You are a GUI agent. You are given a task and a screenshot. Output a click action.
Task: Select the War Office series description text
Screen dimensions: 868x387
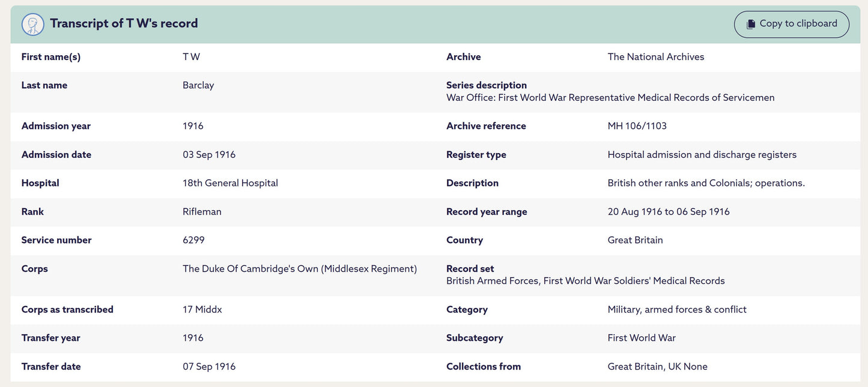(x=610, y=98)
